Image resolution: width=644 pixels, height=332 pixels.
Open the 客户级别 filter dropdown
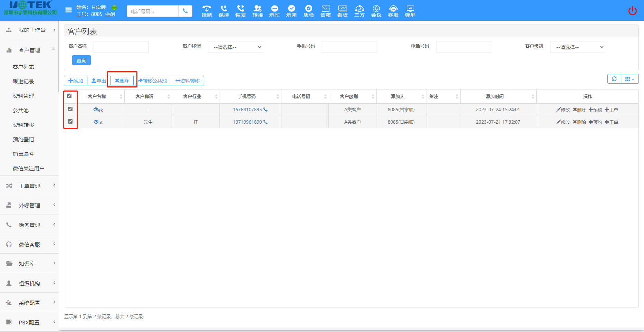click(x=577, y=47)
